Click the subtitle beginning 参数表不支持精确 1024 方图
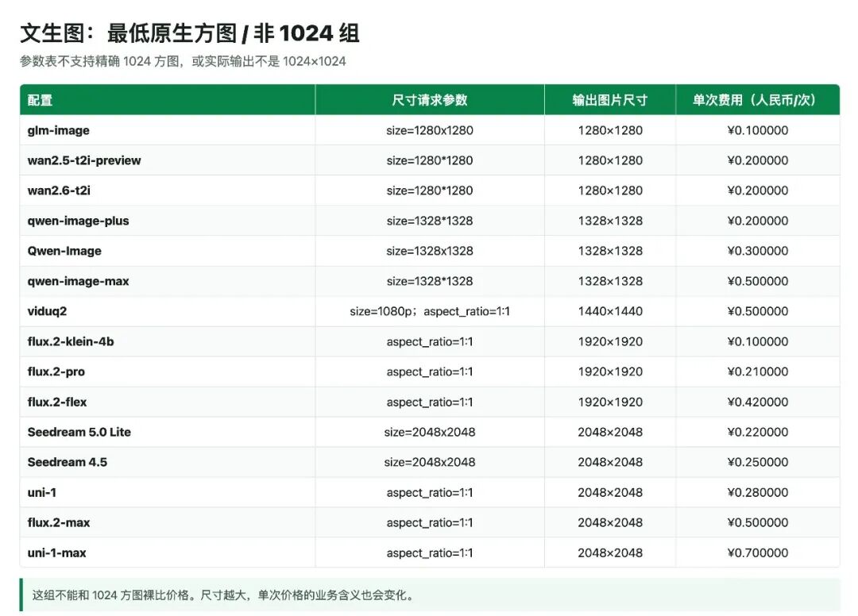Screen dimensions: 858x616 [183, 61]
